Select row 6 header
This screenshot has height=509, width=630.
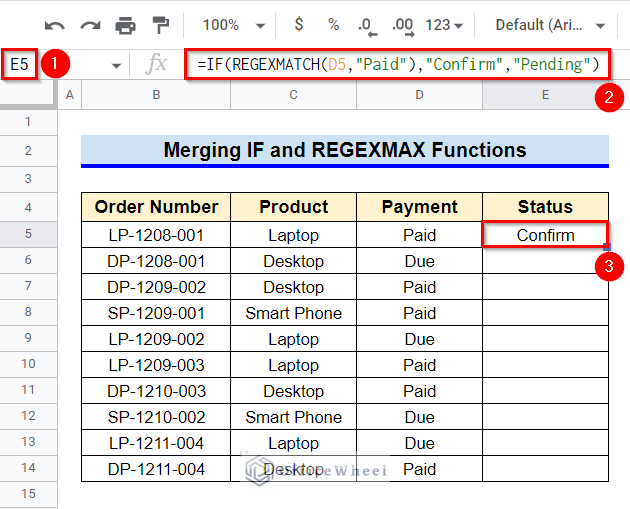28,260
